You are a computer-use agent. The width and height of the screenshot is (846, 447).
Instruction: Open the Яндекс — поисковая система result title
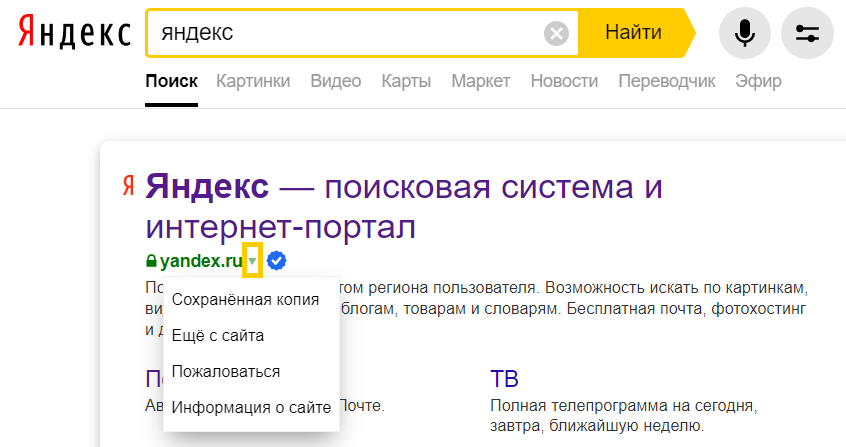point(404,207)
